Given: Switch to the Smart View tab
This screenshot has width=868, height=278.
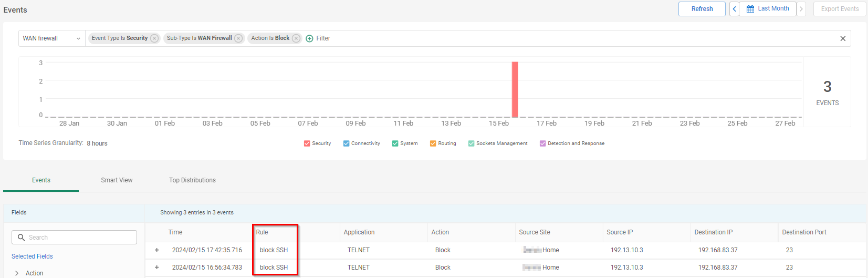Looking at the screenshot, I should 117,180.
